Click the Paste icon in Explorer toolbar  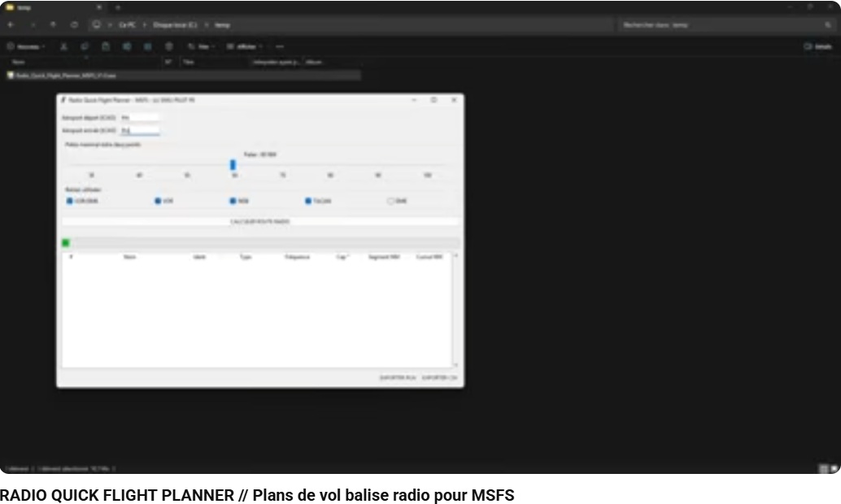point(106,46)
